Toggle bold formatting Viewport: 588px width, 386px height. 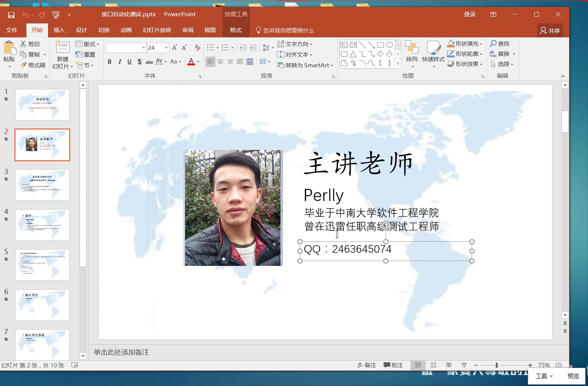(109, 62)
